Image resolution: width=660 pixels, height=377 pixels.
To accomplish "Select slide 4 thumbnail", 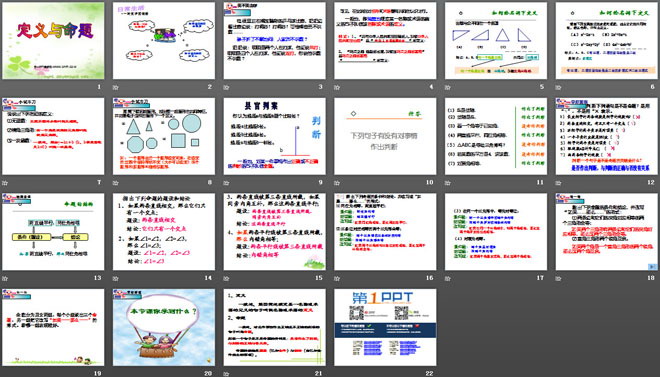I will click(x=385, y=41).
